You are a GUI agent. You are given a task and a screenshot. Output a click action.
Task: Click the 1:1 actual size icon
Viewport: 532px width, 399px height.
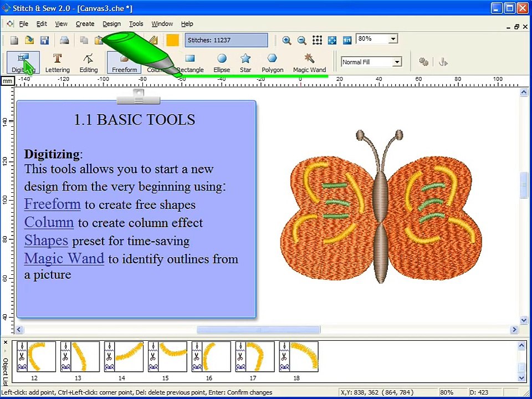click(347, 40)
